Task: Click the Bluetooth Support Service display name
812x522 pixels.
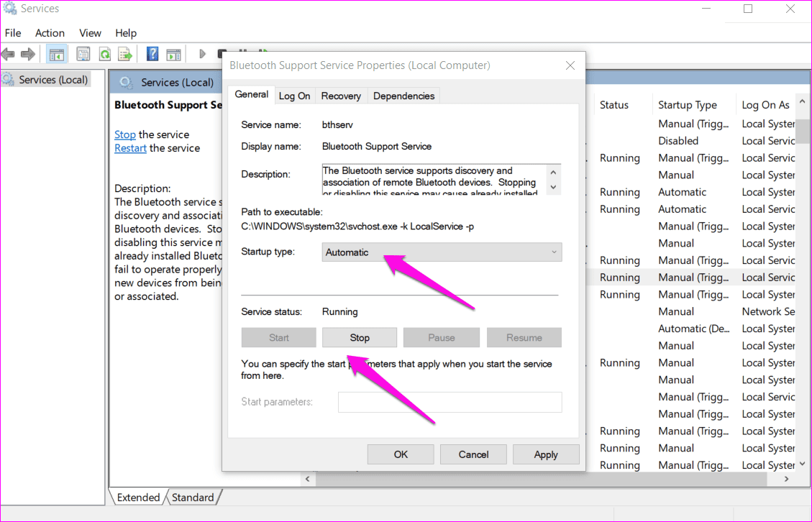Action: pyautogui.click(x=376, y=147)
